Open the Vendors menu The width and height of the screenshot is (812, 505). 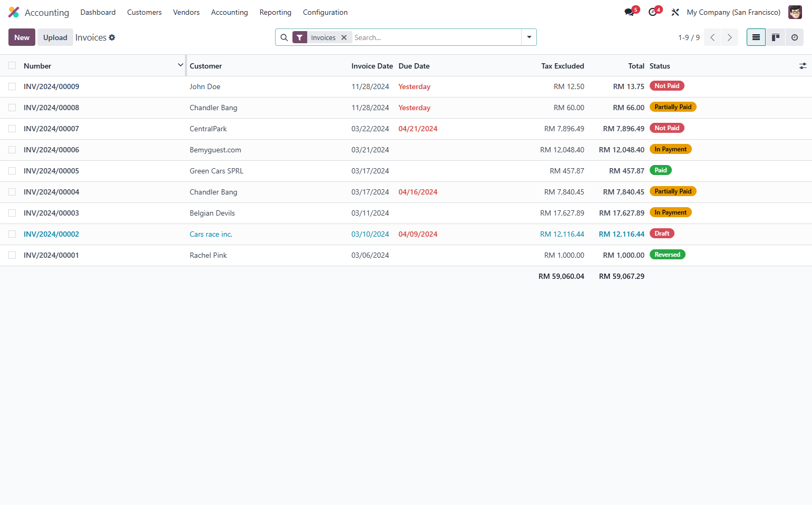coord(186,12)
